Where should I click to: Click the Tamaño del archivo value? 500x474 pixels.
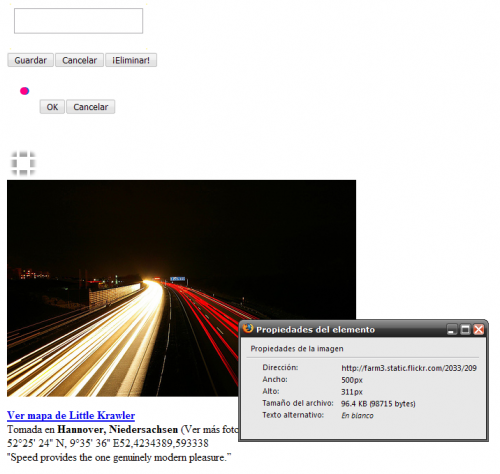pos(378,404)
